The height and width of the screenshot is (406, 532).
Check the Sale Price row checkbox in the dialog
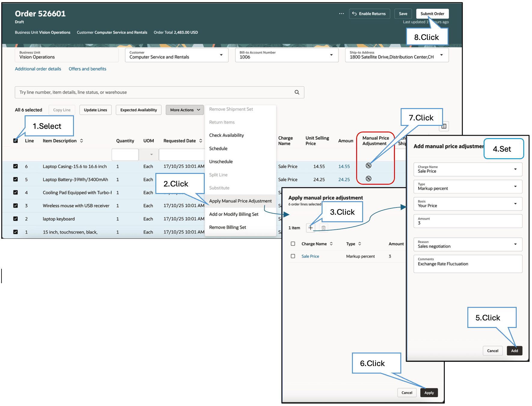click(x=293, y=256)
